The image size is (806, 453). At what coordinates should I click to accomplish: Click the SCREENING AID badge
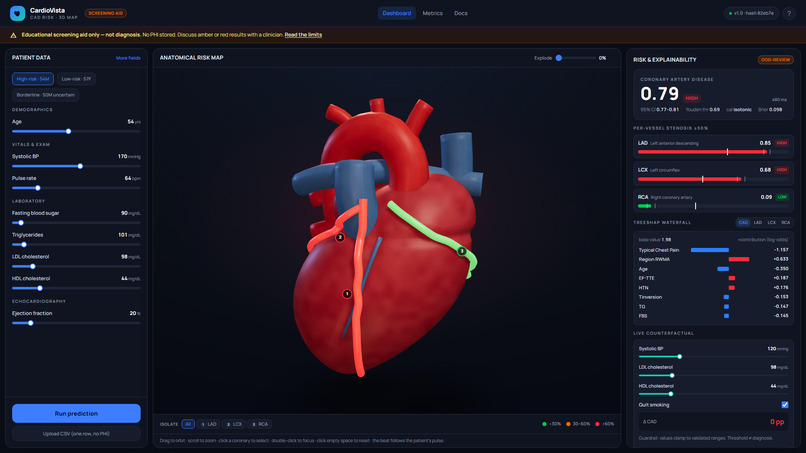click(105, 13)
